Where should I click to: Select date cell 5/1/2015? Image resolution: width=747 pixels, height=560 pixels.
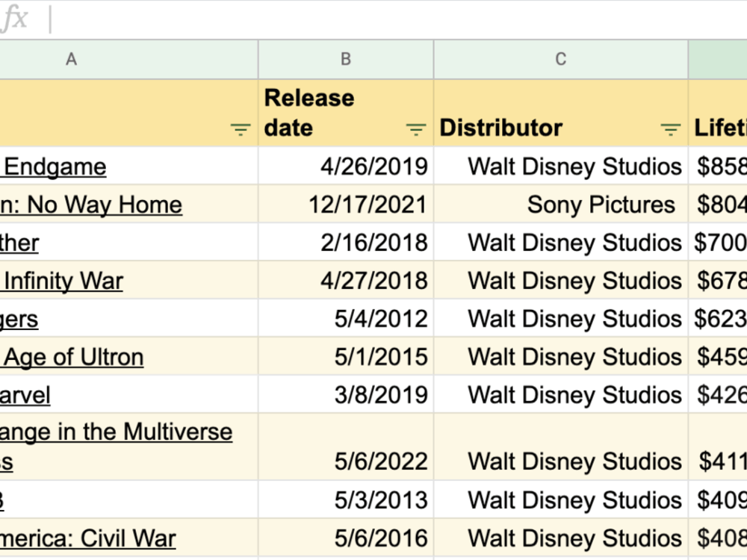[x=346, y=356]
